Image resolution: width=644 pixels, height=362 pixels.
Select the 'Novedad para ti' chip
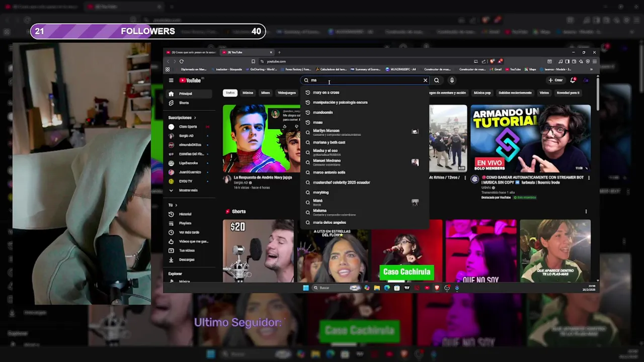(568, 93)
